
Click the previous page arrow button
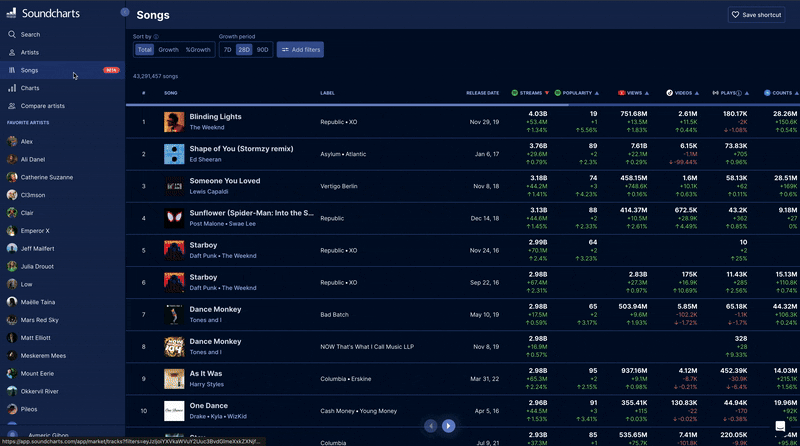pyautogui.click(x=431, y=426)
